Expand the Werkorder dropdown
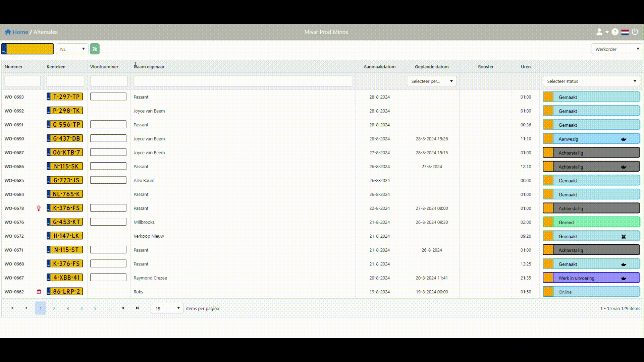 point(616,49)
